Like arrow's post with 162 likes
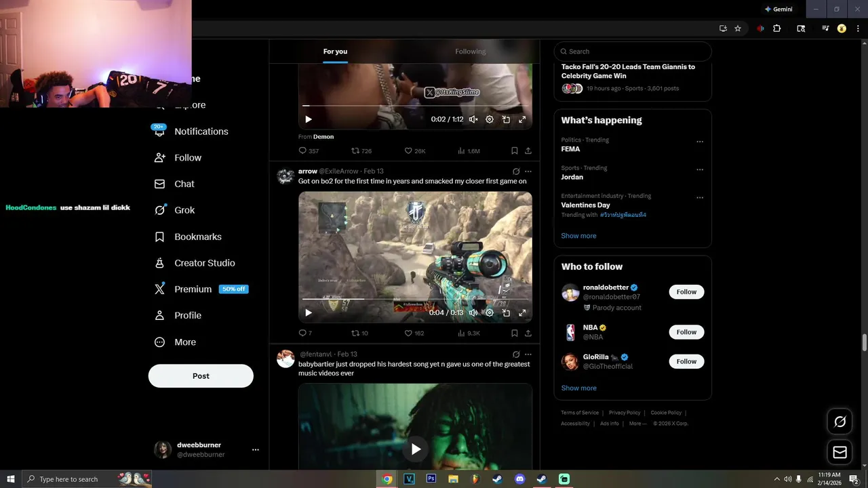The width and height of the screenshot is (868, 488). (414, 333)
